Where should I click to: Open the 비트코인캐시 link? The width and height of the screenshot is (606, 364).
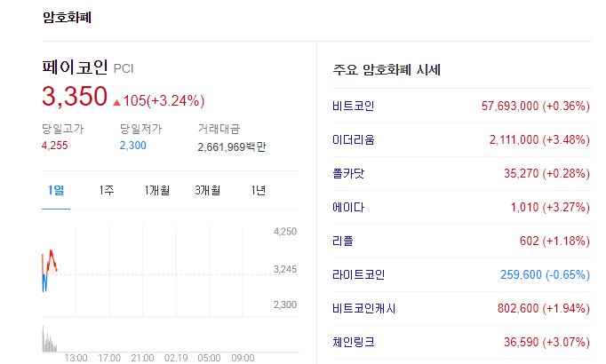[x=363, y=308]
